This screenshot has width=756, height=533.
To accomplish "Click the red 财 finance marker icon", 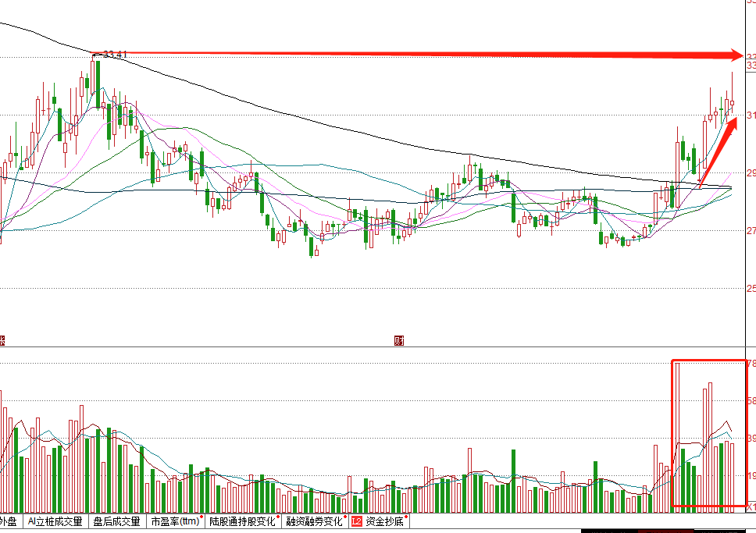I will click(x=399, y=341).
